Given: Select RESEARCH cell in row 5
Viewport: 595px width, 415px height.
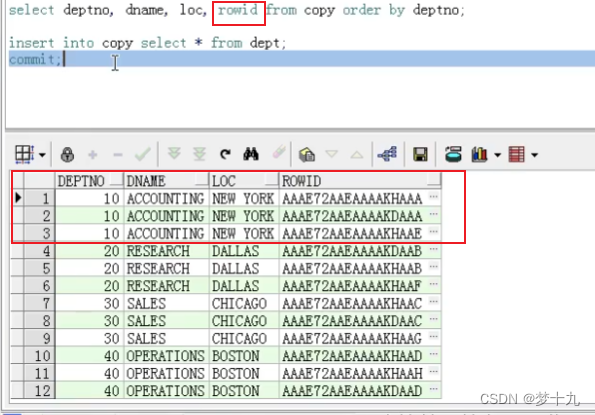Looking at the screenshot, I should [167, 268].
